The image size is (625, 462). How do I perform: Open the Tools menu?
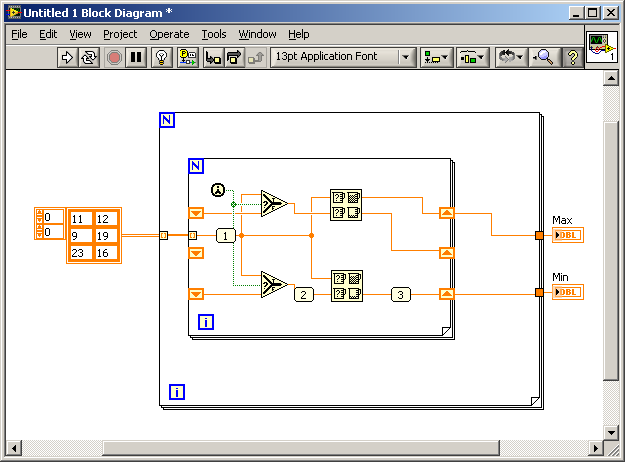pos(214,34)
